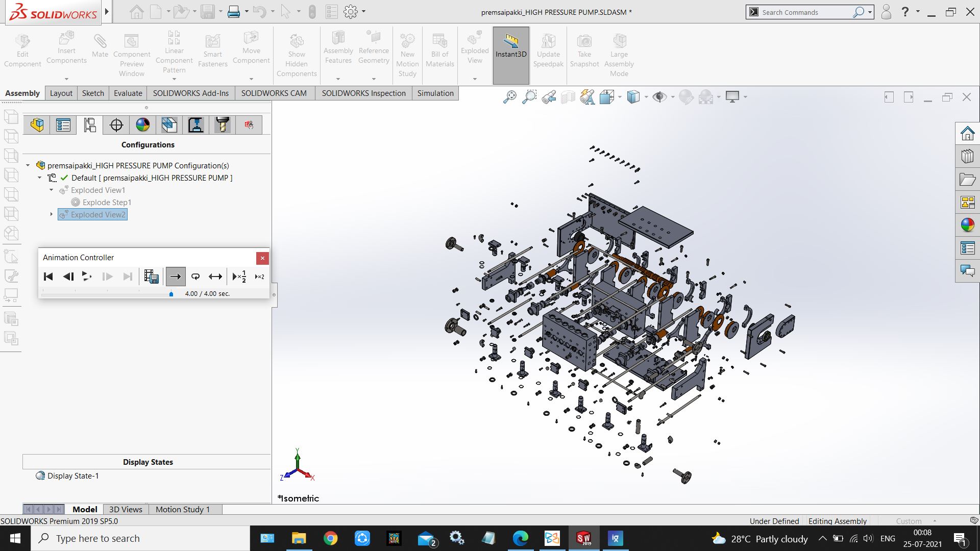Click the taskbar search box
The height and width of the screenshot is (551, 980).
(140, 538)
